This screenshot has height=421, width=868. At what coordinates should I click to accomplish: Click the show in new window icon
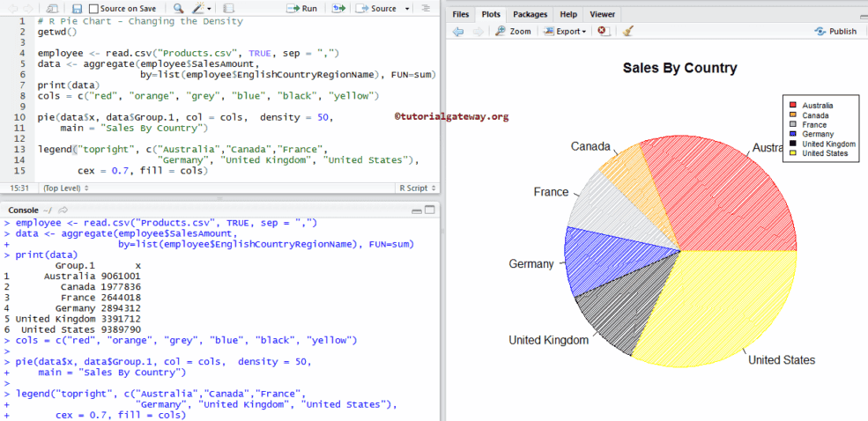[54, 8]
